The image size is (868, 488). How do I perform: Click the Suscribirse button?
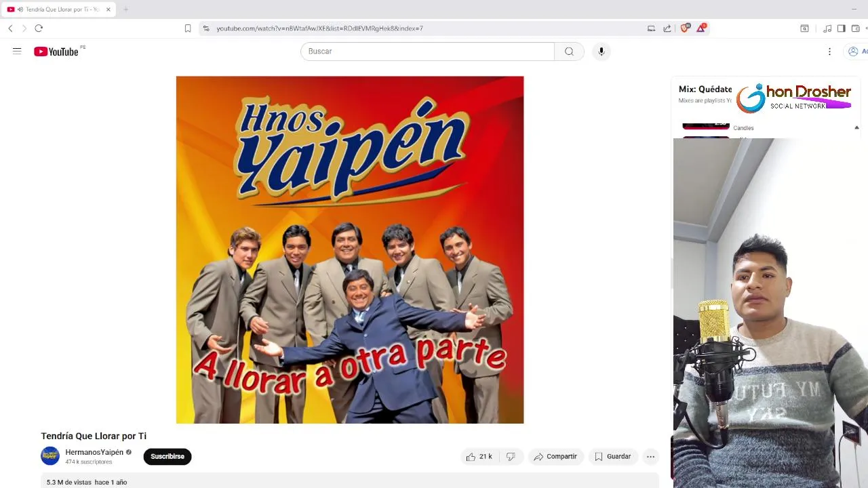(167, 456)
